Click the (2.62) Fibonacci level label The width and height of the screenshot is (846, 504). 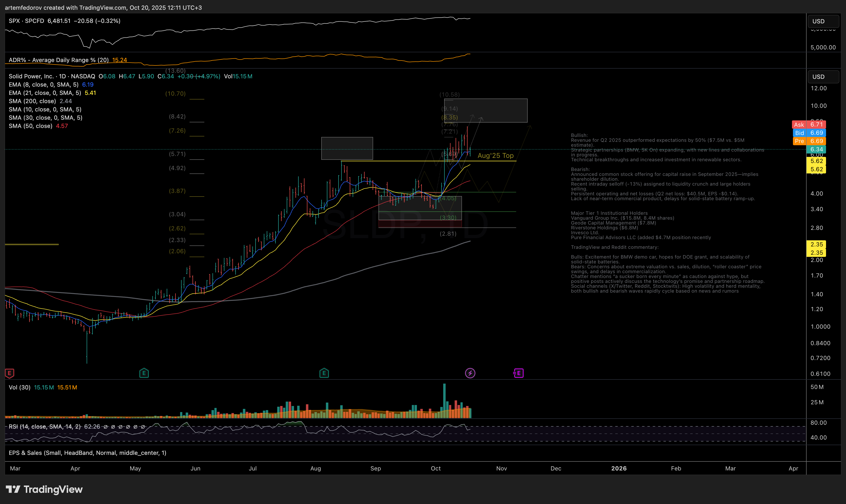(177, 229)
